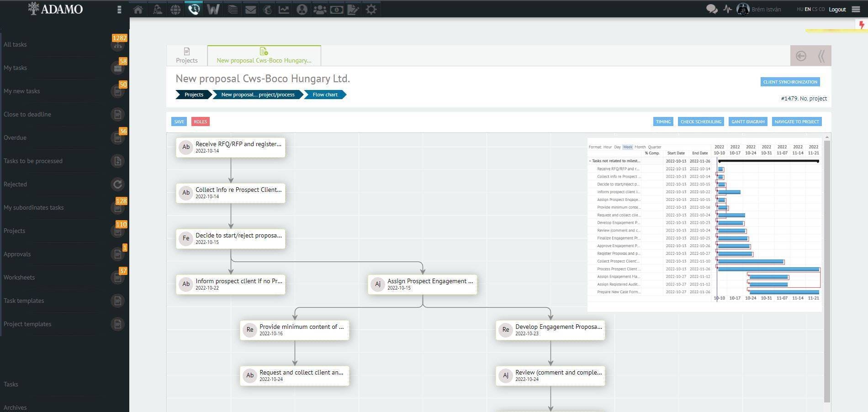
Task: Select the phone-with-clock tasks icon
Action: (194, 9)
